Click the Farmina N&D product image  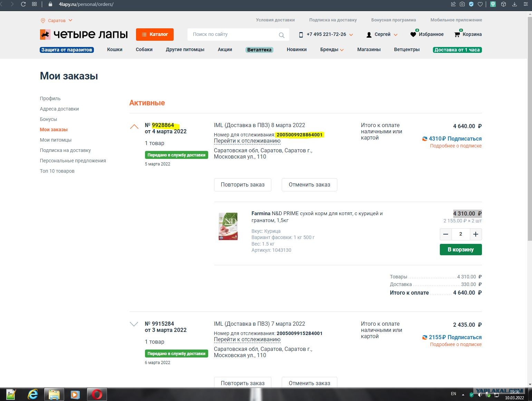(228, 226)
